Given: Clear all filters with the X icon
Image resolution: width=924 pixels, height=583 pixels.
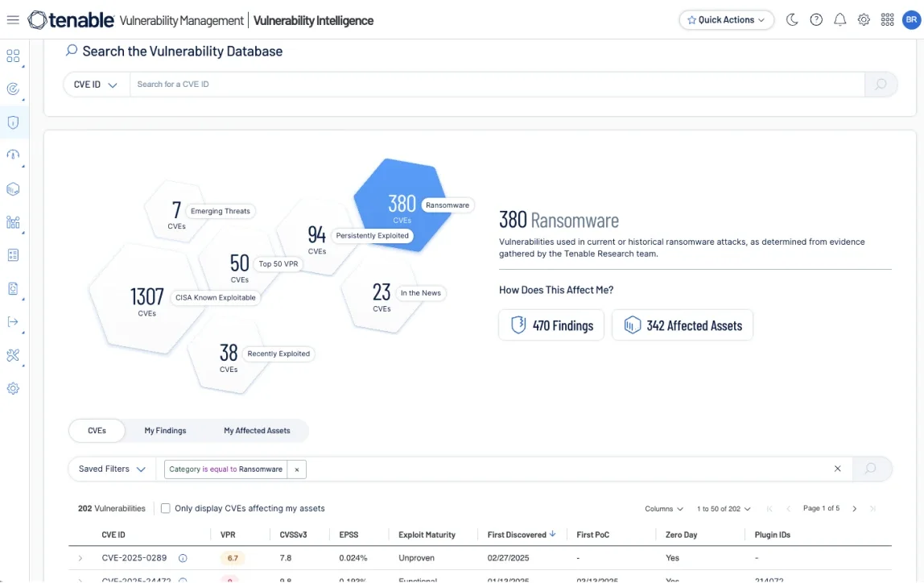Looking at the screenshot, I should (837, 469).
